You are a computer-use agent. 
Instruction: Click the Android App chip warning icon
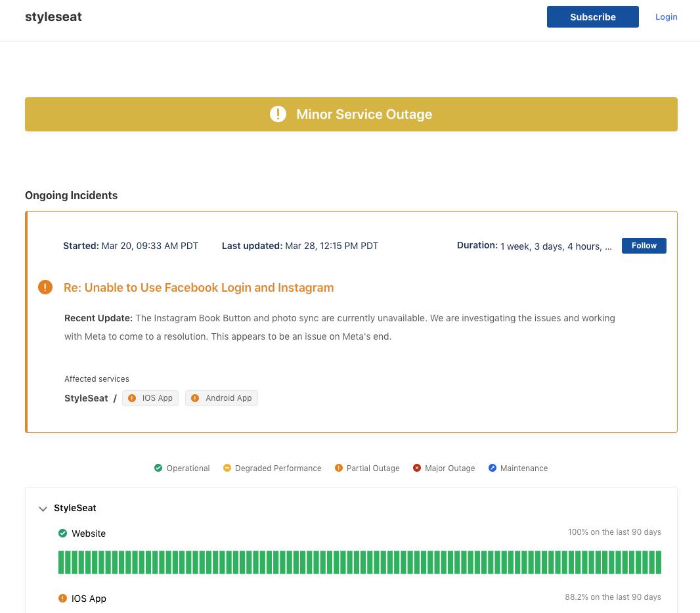(x=195, y=398)
